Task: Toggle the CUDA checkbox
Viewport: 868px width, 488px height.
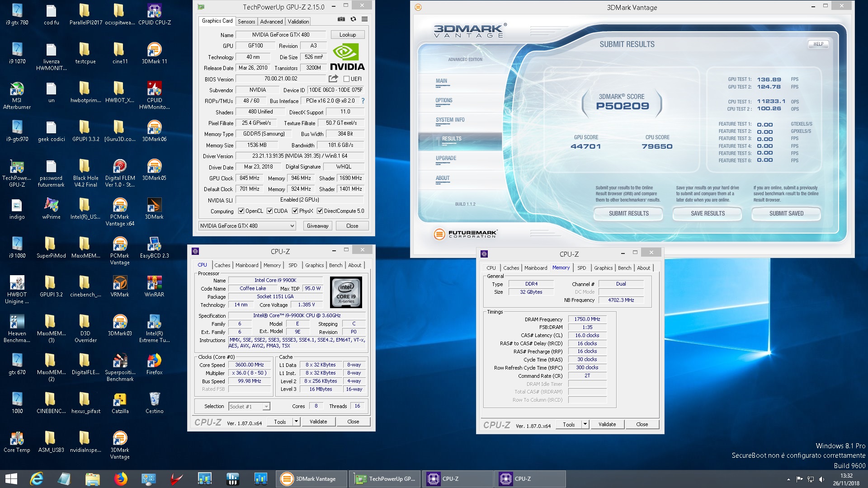Action: pos(269,211)
